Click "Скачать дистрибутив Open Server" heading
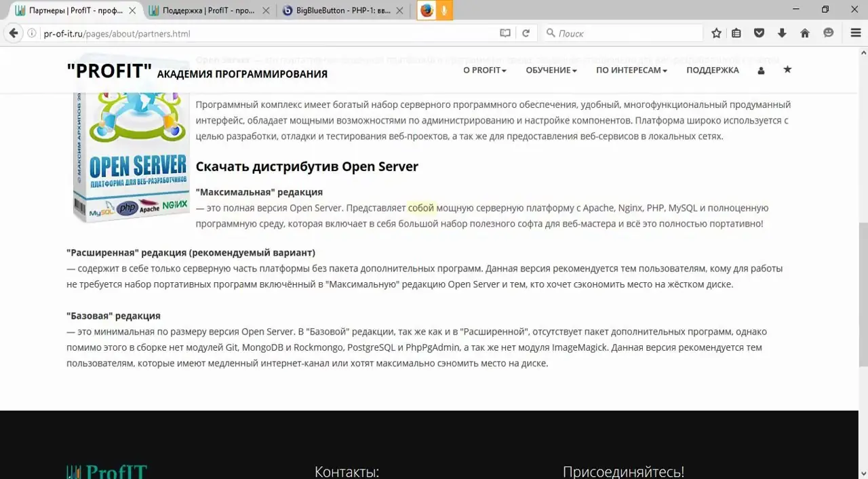The image size is (868, 479). 307,166
